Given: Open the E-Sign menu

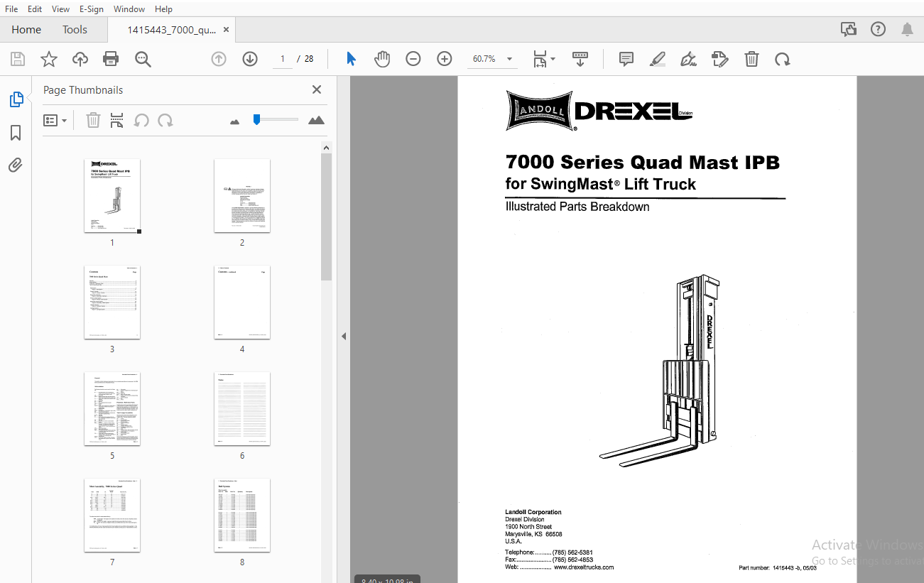Looking at the screenshot, I should pyautogui.click(x=92, y=9).
